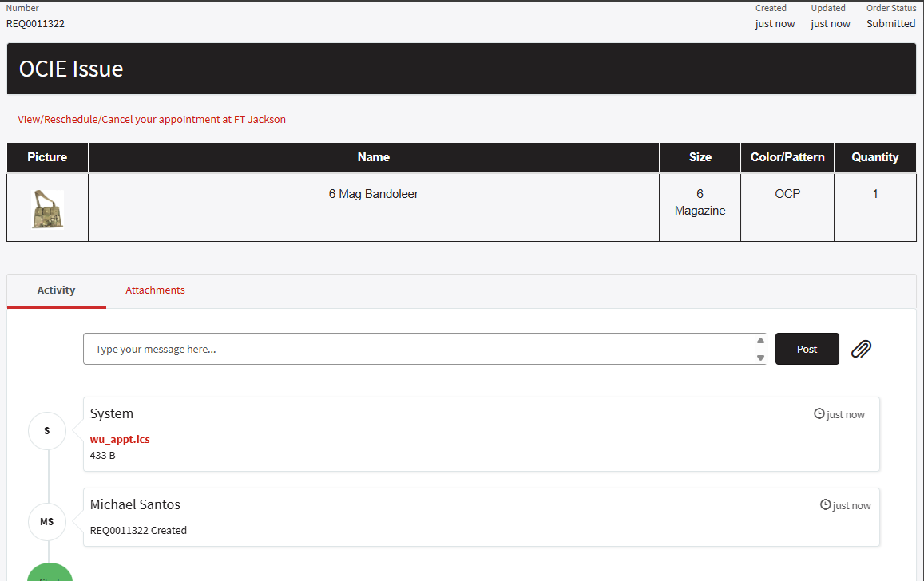The width and height of the screenshot is (924, 581).
Task: Download the wu_appt.ics file
Action: [x=120, y=439]
